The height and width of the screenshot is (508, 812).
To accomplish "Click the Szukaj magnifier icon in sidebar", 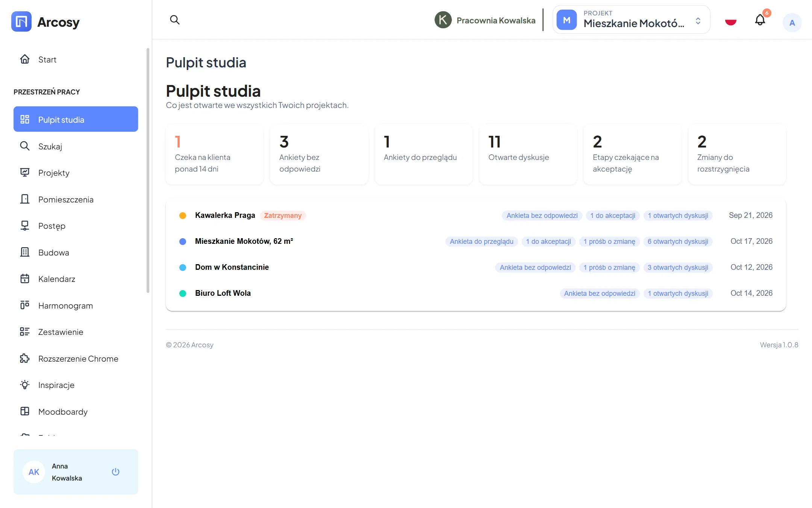I will point(25,146).
